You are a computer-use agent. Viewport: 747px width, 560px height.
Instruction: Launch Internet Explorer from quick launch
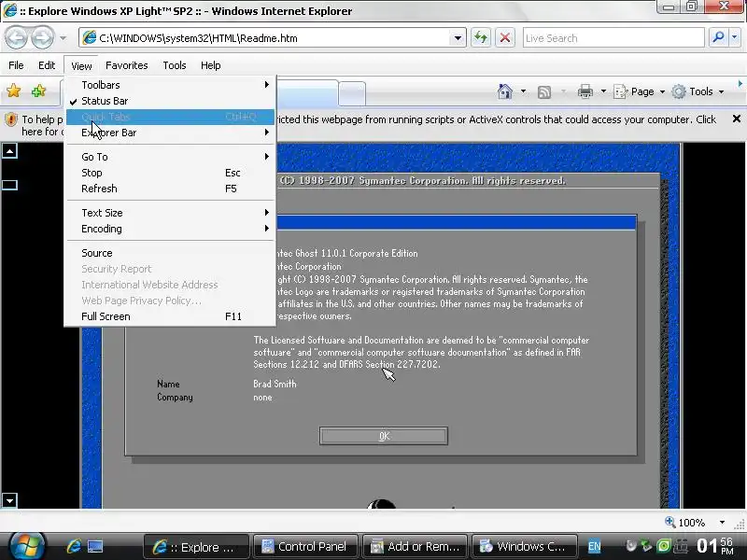click(x=74, y=546)
